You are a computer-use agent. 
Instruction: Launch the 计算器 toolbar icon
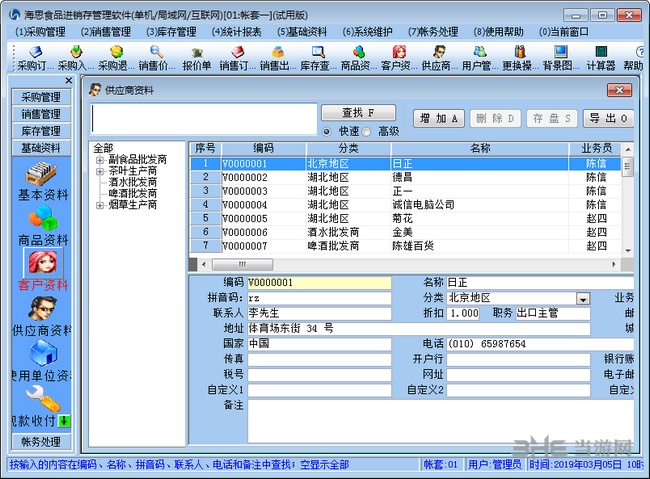[601, 58]
